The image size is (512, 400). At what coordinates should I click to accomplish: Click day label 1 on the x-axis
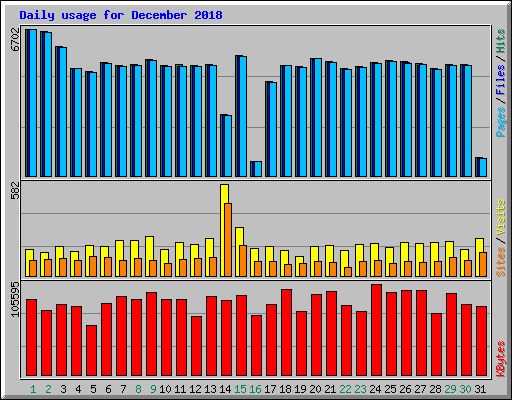pos(33,389)
